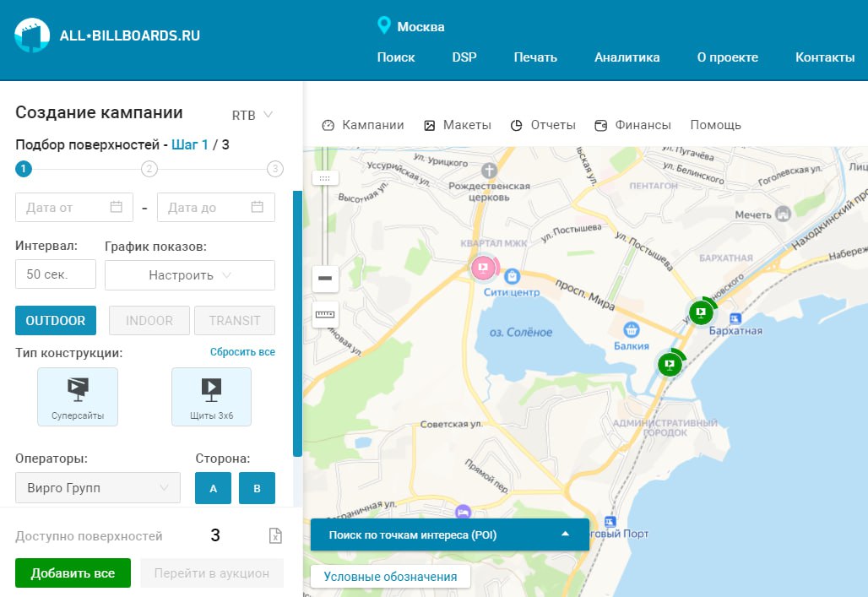Select the Щиты 3x6 construction type
Screen dimensions: 868x597
(211, 397)
